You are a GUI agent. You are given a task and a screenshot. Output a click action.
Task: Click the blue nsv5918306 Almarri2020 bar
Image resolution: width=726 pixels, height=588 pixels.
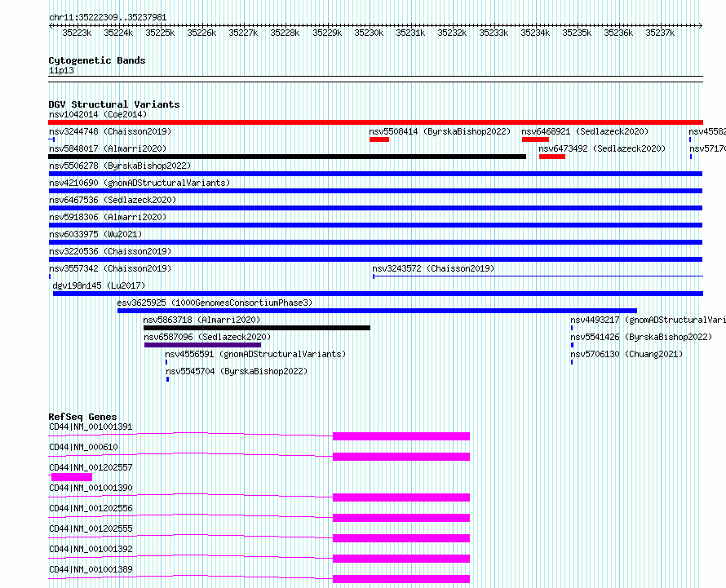pos(375,225)
